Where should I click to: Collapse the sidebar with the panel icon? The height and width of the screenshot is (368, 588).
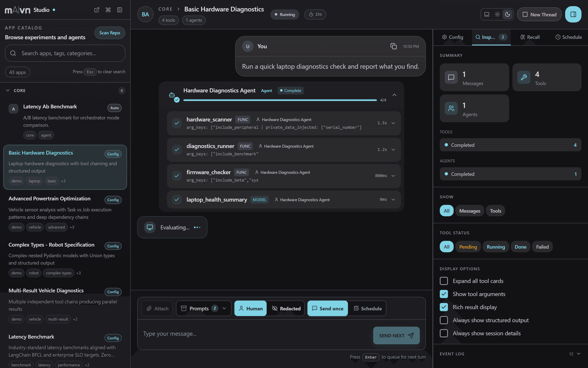pos(120,10)
